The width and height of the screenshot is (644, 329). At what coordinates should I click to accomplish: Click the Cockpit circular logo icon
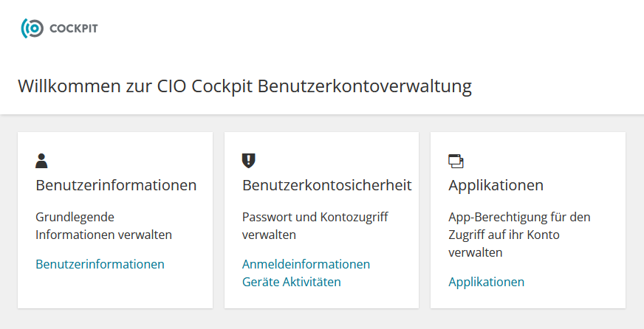coord(32,28)
